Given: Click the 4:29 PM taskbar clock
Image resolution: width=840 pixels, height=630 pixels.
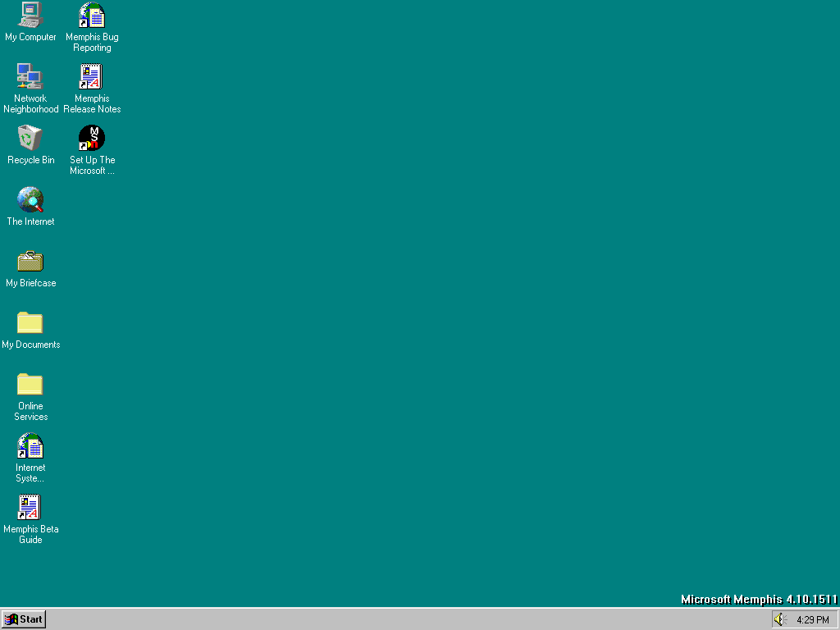Looking at the screenshot, I should (813, 620).
